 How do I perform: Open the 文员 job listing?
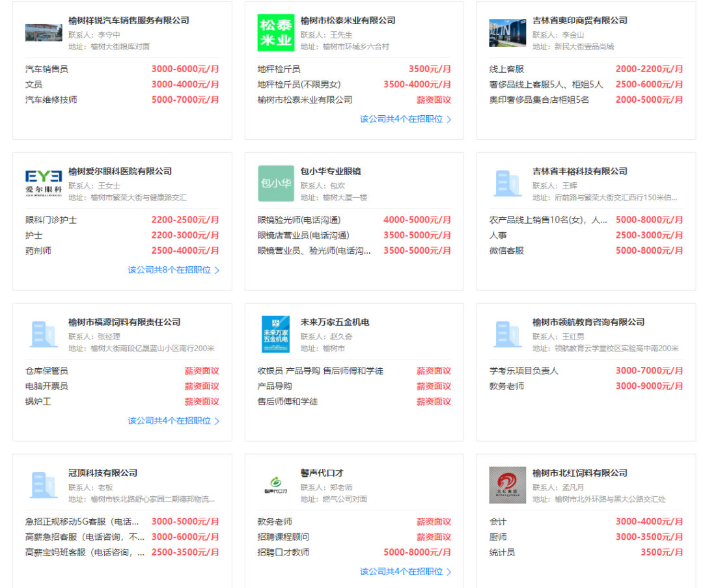coord(34,85)
